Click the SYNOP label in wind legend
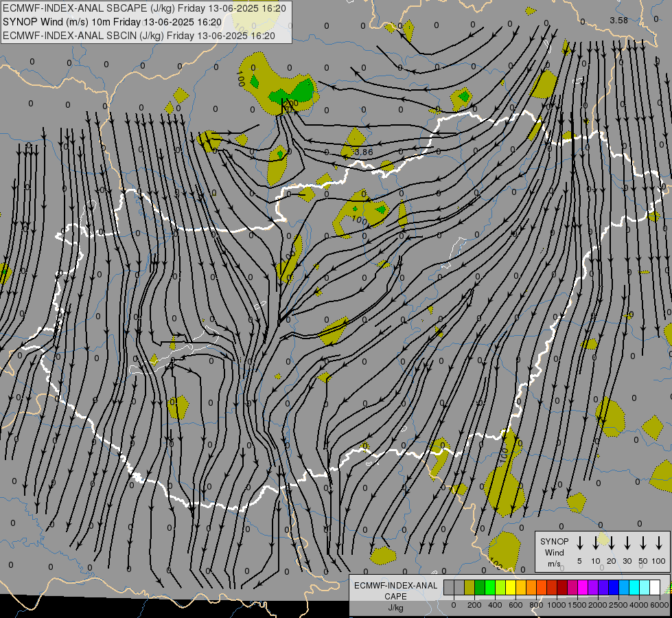672x618 pixels. click(x=554, y=541)
